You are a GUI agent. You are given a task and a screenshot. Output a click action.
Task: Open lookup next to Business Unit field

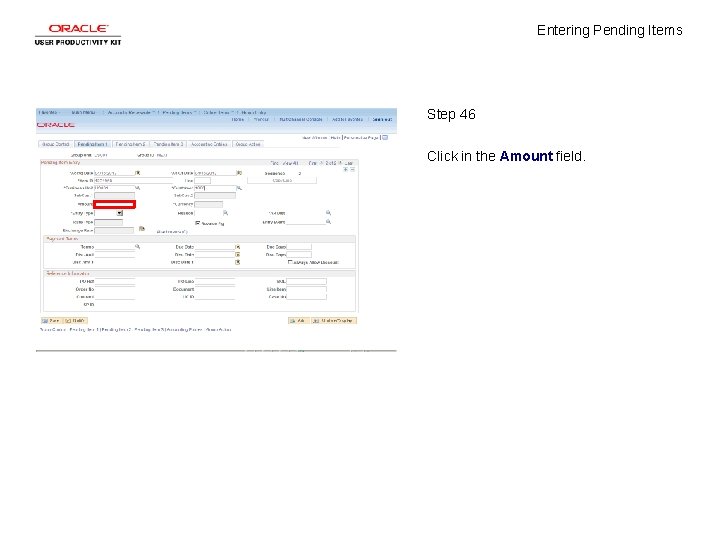point(137,188)
